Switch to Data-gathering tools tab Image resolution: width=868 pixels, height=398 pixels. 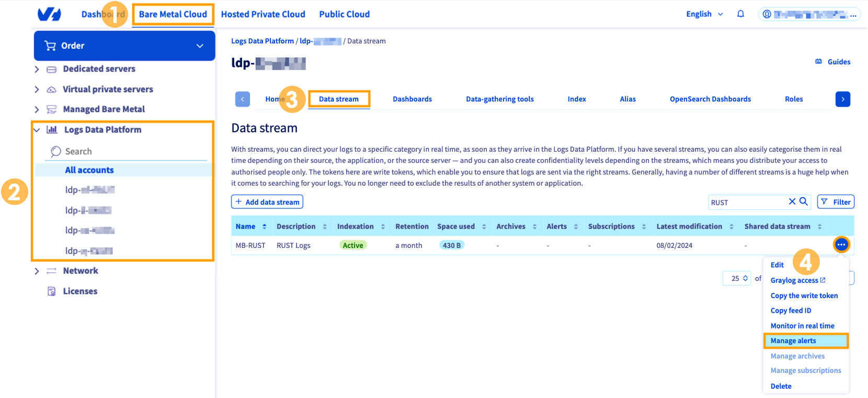pyautogui.click(x=500, y=99)
